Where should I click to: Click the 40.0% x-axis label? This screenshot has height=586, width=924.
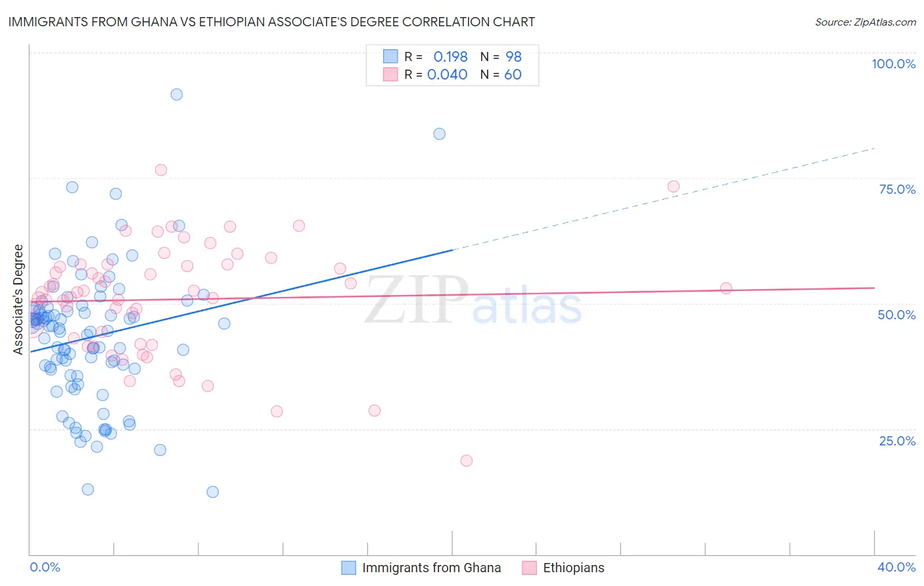tap(896, 567)
